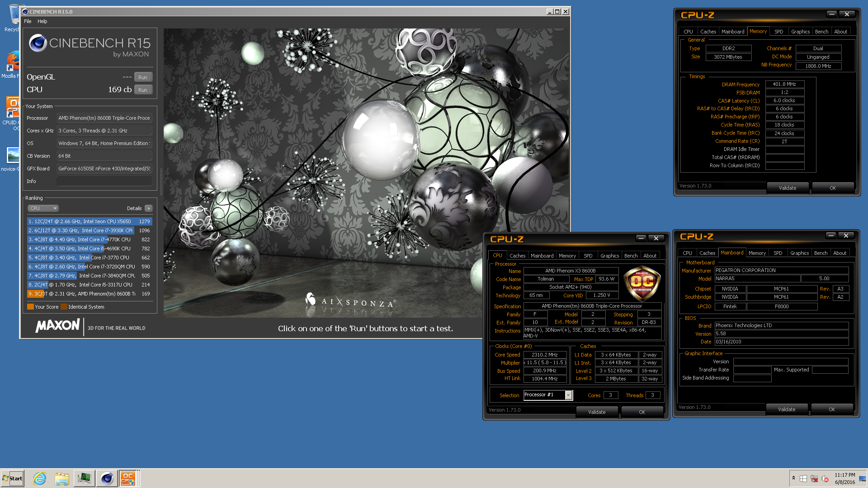
Task: Open Task Manager monitor icon in taskbar
Action: (84, 479)
